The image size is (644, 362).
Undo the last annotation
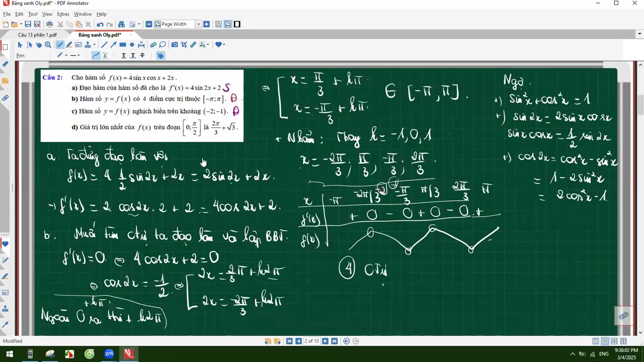click(100, 24)
